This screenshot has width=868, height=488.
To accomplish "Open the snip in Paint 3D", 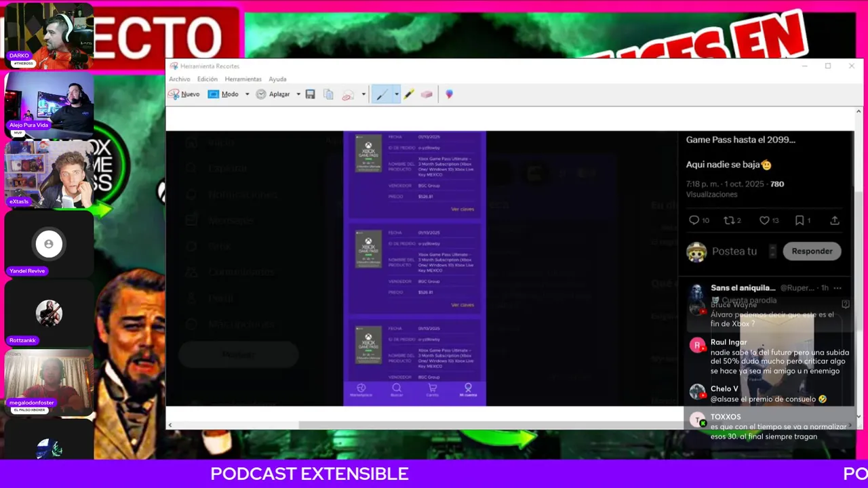I will (x=449, y=94).
